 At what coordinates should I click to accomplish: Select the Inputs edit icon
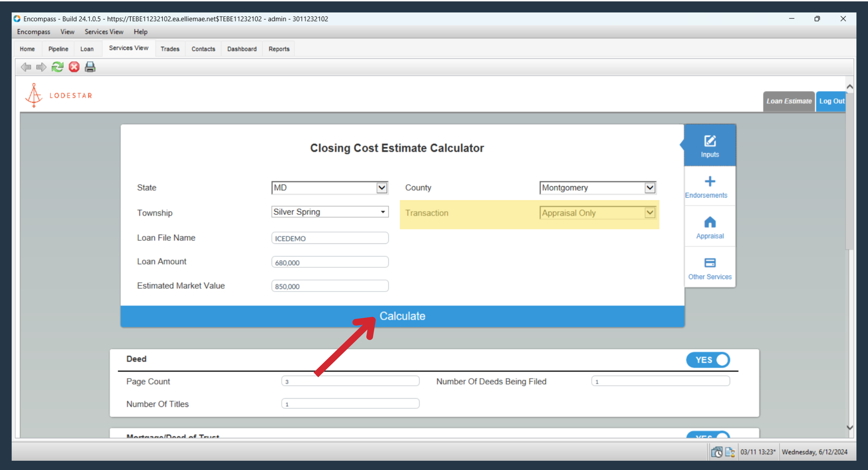(710, 146)
